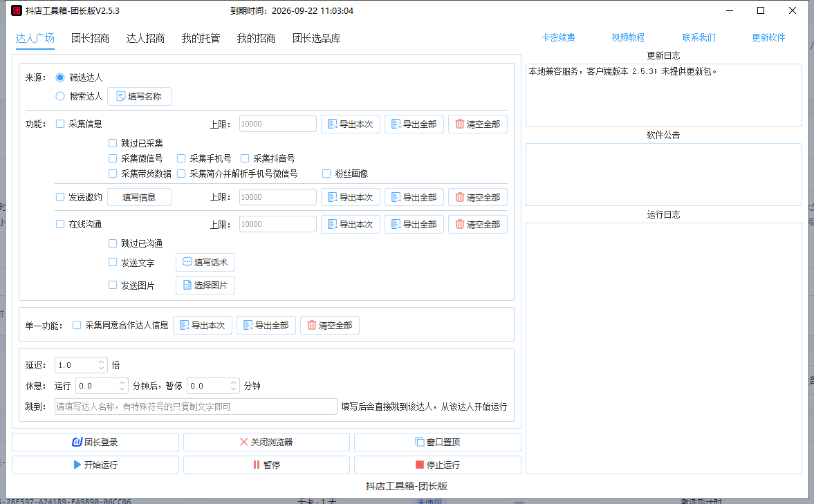Click 开始运行 start button
Viewport: 814px width, 504px height.
point(95,465)
